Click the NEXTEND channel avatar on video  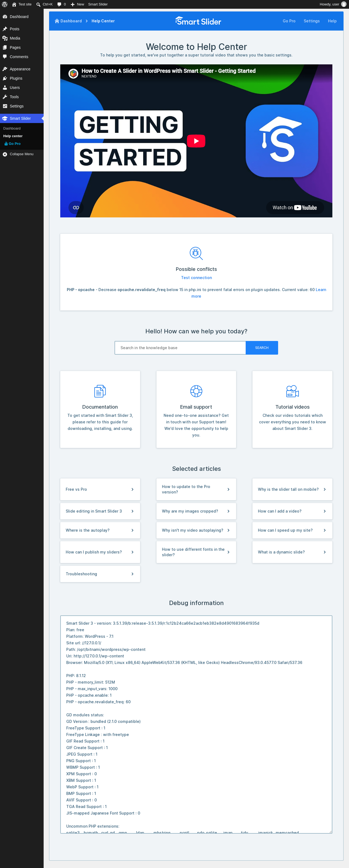tap(73, 73)
